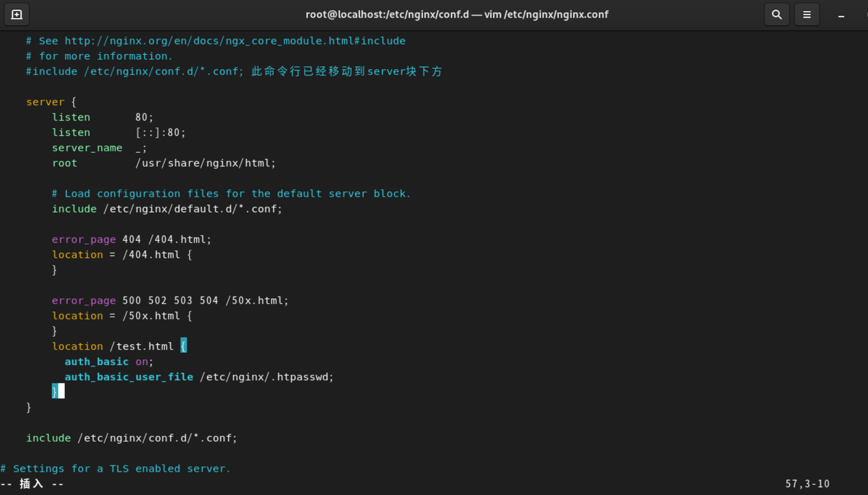Screen dimensions: 868x495
Task: Open a new terminal tab
Action: click(17, 14)
